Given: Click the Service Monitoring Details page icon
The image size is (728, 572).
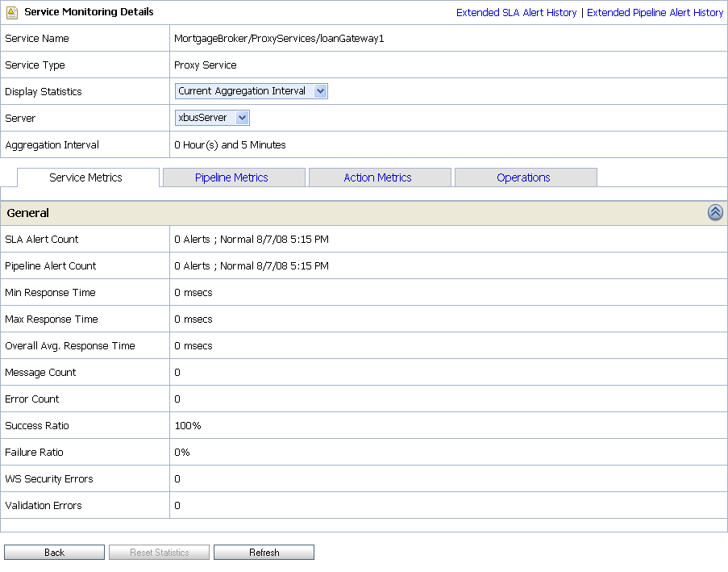Looking at the screenshot, I should click(x=12, y=13).
